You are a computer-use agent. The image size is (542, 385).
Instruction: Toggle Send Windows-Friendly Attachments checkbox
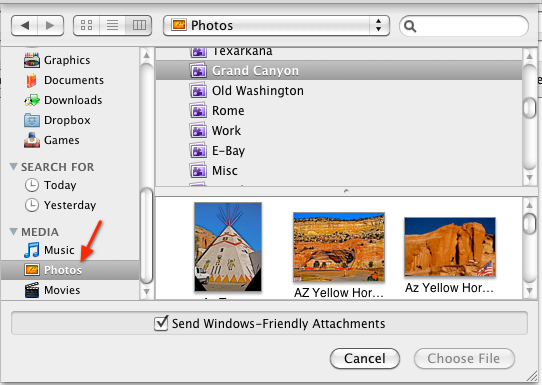click(x=161, y=323)
